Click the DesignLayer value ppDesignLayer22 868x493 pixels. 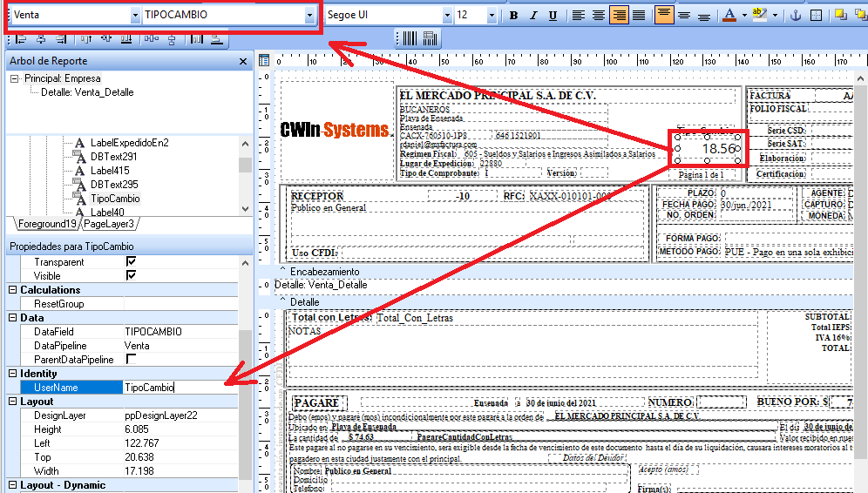click(x=160, y=415)
